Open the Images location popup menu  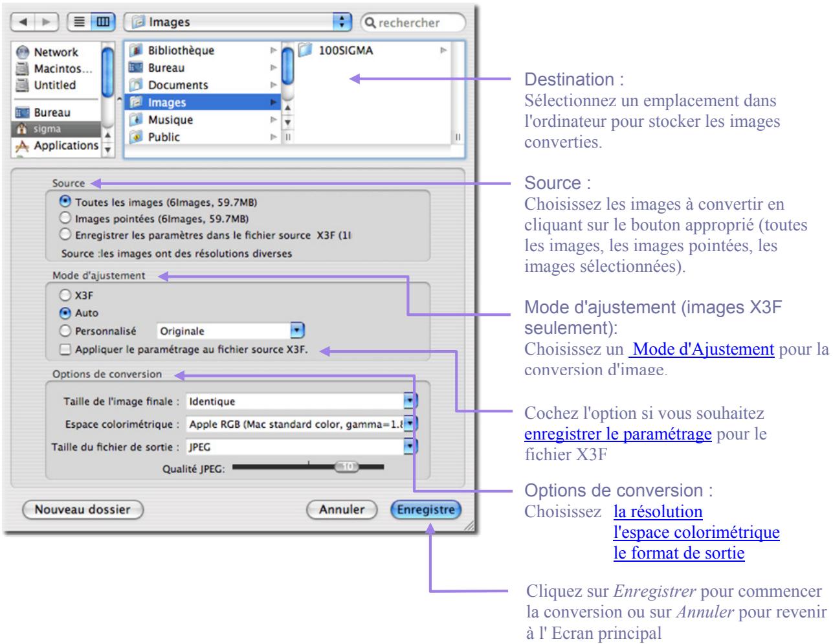click(x=238, y=23)
